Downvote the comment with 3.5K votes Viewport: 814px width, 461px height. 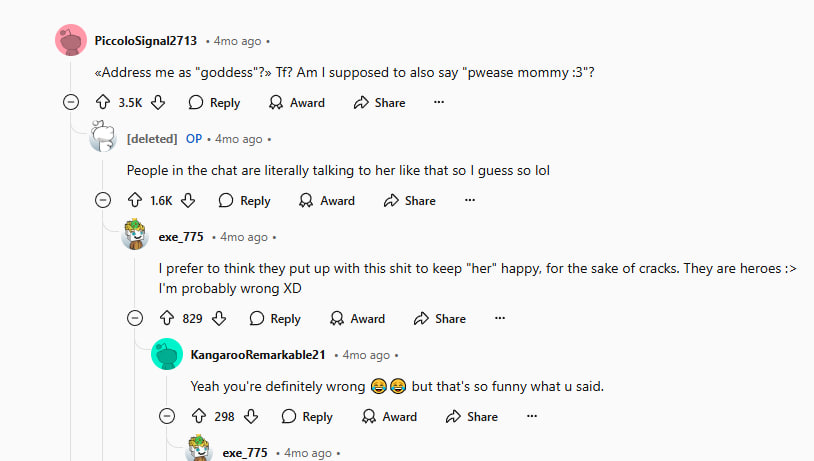coord(158,102)
